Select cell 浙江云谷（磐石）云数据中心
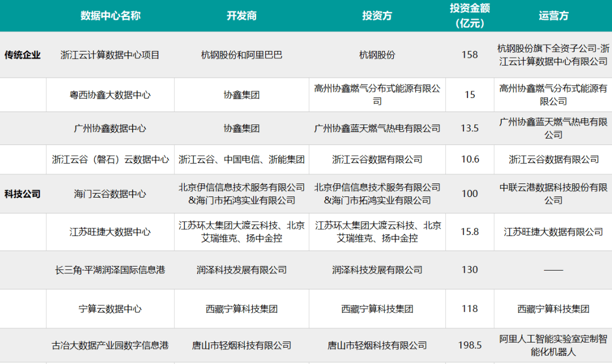 point(110,160)
